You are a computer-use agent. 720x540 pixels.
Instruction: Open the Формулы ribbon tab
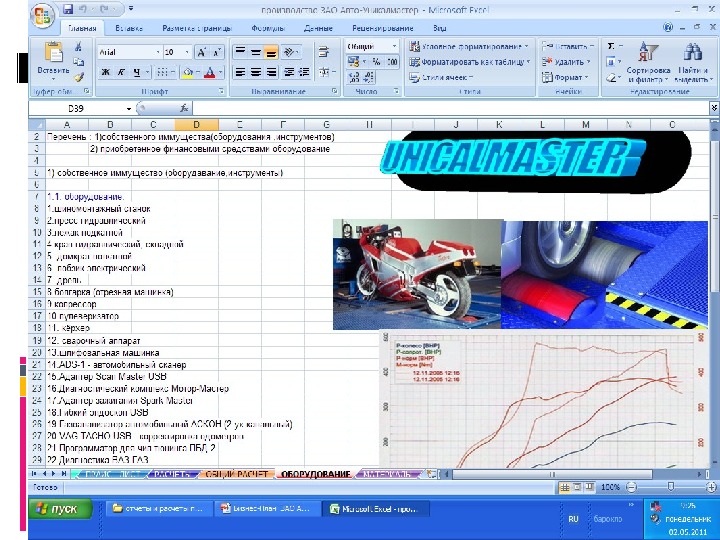pos(269,28)
